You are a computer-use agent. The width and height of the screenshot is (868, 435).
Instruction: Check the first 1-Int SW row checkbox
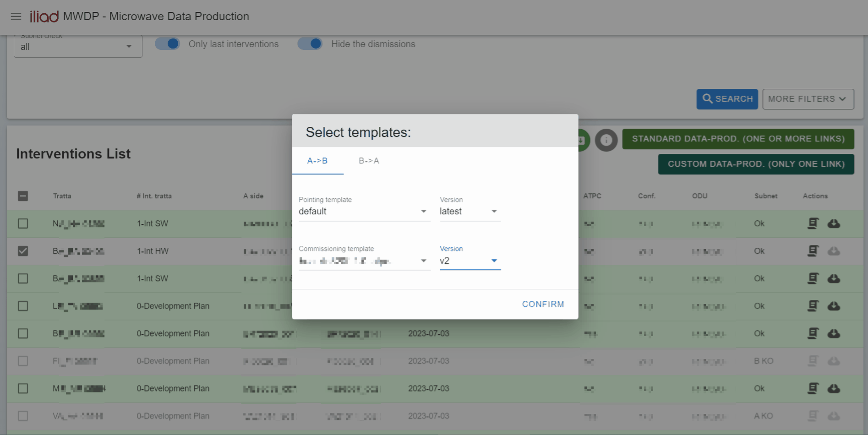click(23, 223)
